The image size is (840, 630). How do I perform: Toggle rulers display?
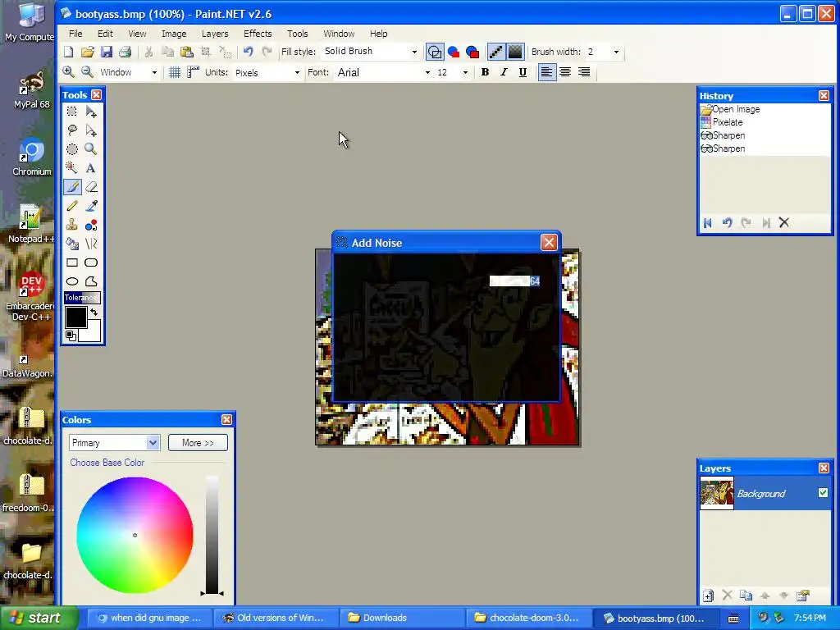pyautogui.click(x=194, y=72)
